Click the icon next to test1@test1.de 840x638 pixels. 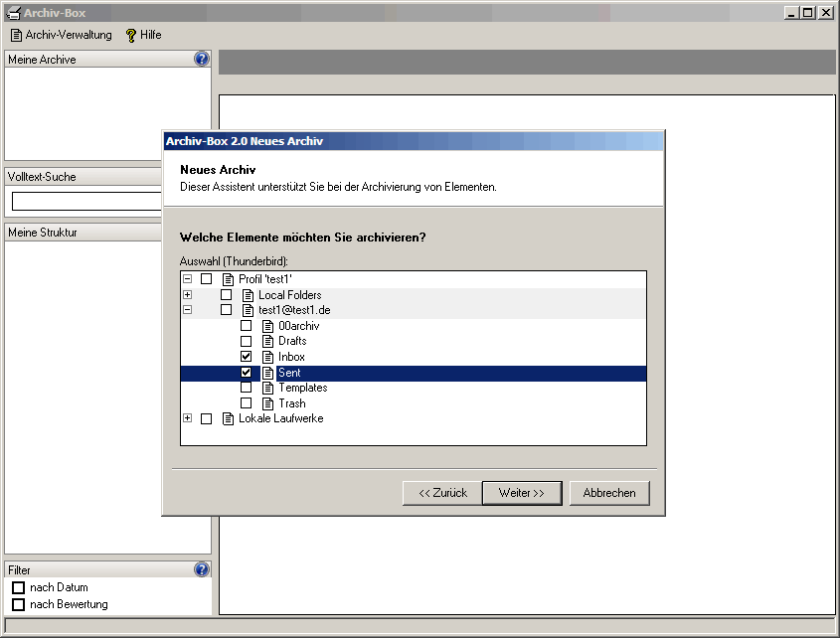tap(248, 310)
